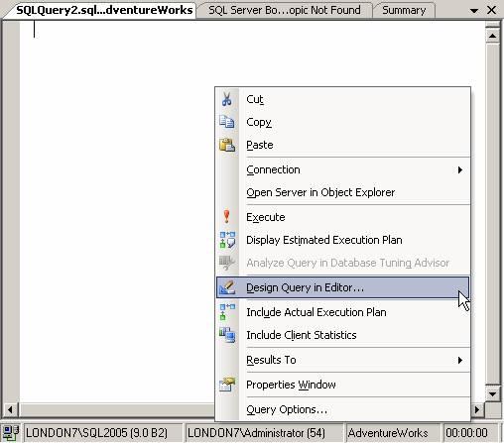Open the Connection submenu entry
The width and height of the screenshot is (504, 443).
coord(342,169)
